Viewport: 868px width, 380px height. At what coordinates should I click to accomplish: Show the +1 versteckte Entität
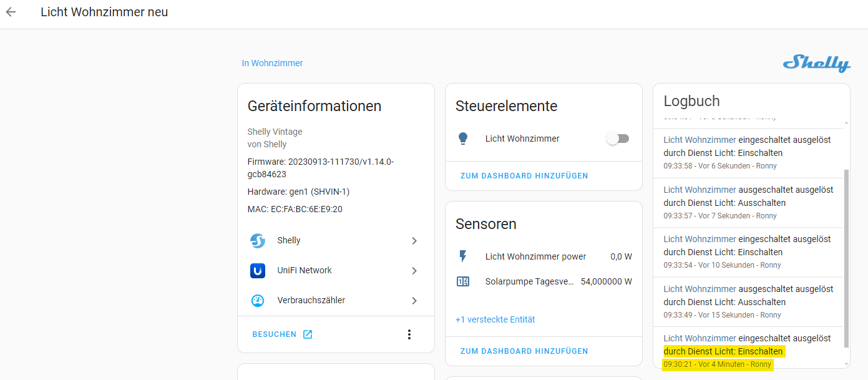click(495, 319)
